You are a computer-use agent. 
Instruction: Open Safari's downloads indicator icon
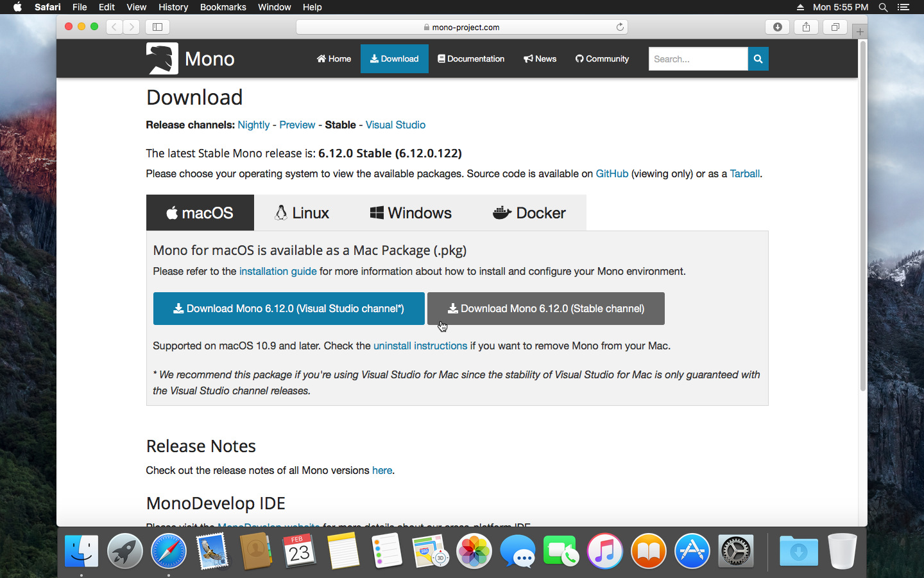click(777, 27)
